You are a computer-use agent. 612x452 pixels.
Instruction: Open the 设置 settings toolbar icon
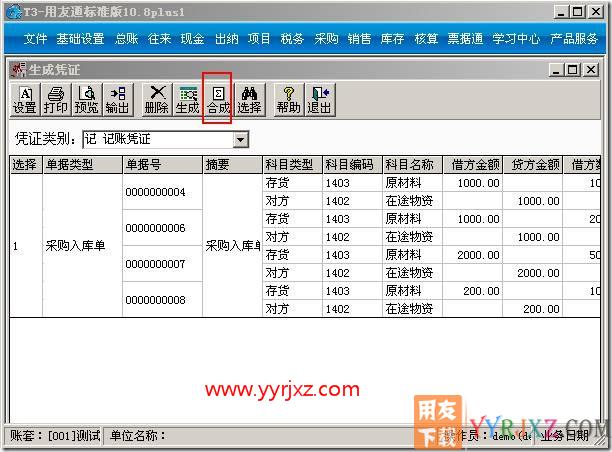(x=25, y=100)
